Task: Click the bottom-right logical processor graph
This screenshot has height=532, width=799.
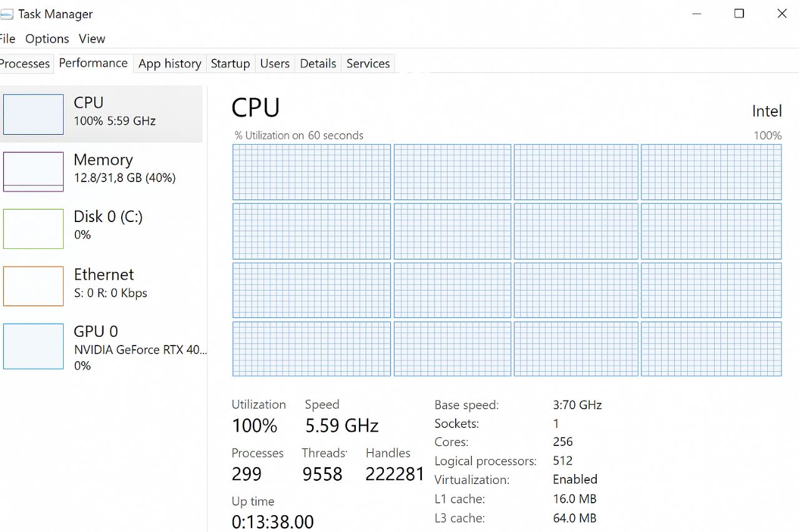Action: (x=711, y=349)
